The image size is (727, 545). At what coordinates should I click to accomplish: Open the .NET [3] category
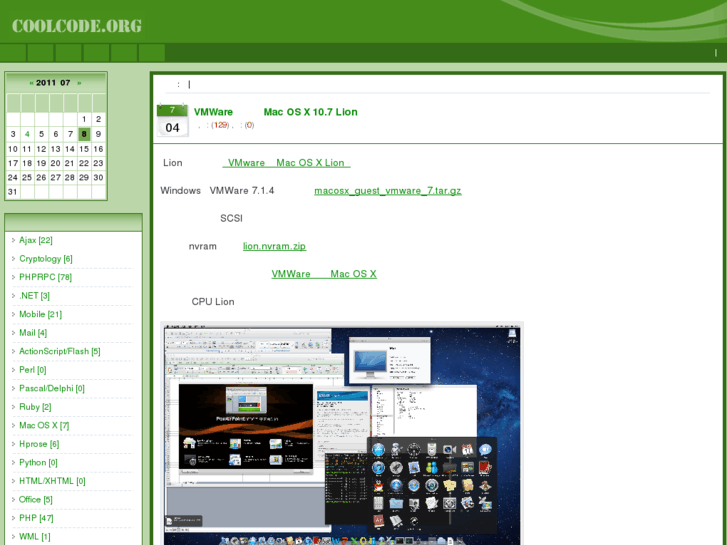tap(34, 296)
